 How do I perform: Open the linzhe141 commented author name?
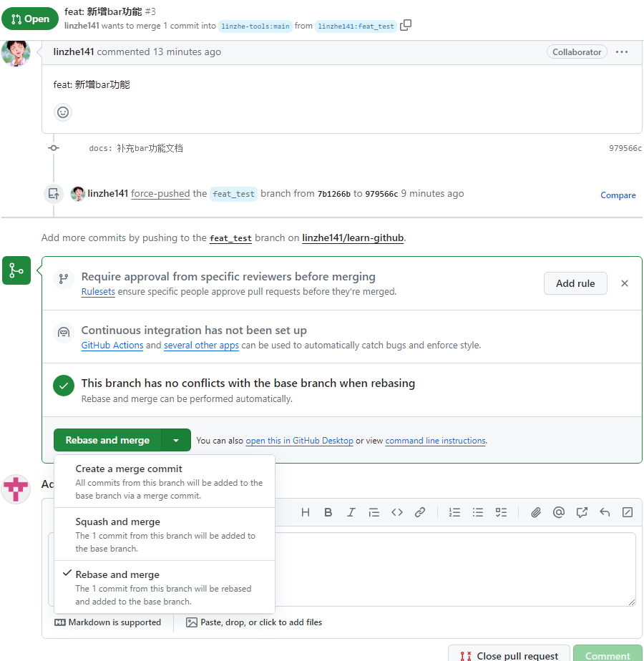[x=74, y=52]
